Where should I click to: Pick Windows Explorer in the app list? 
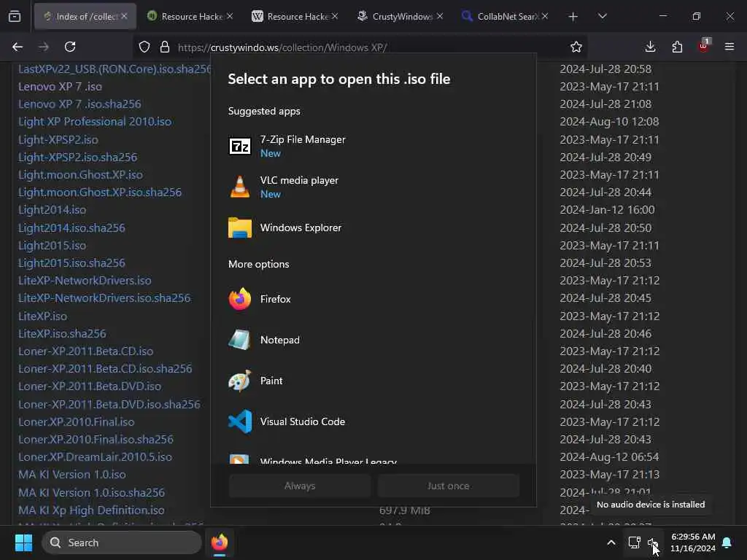[373, 227]
